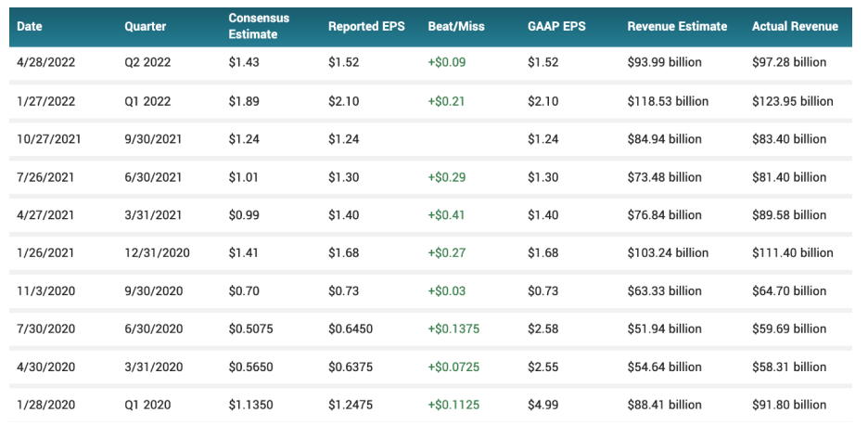
Task: Click the Revenue Estimate column header
Action: coord(677,26)
